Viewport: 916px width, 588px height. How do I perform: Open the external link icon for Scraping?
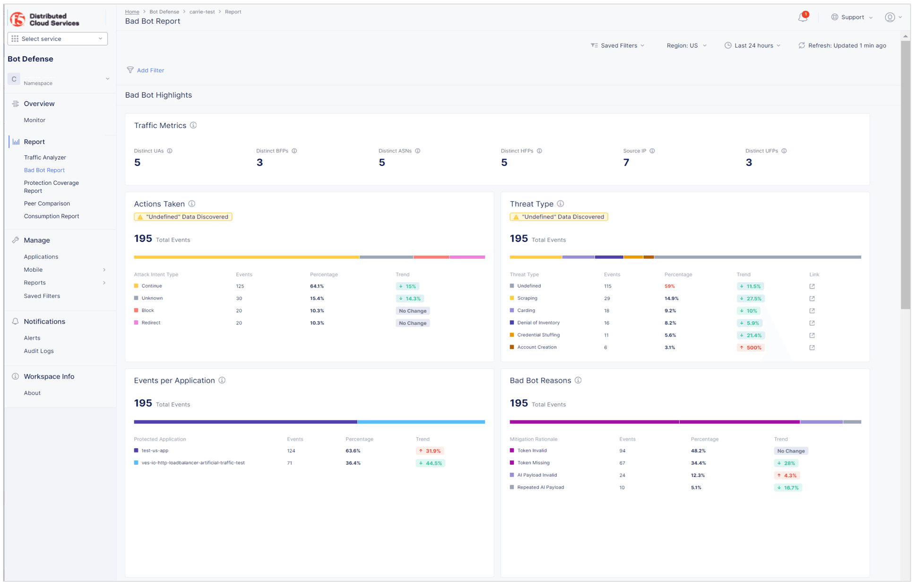(x=812, y=299)
